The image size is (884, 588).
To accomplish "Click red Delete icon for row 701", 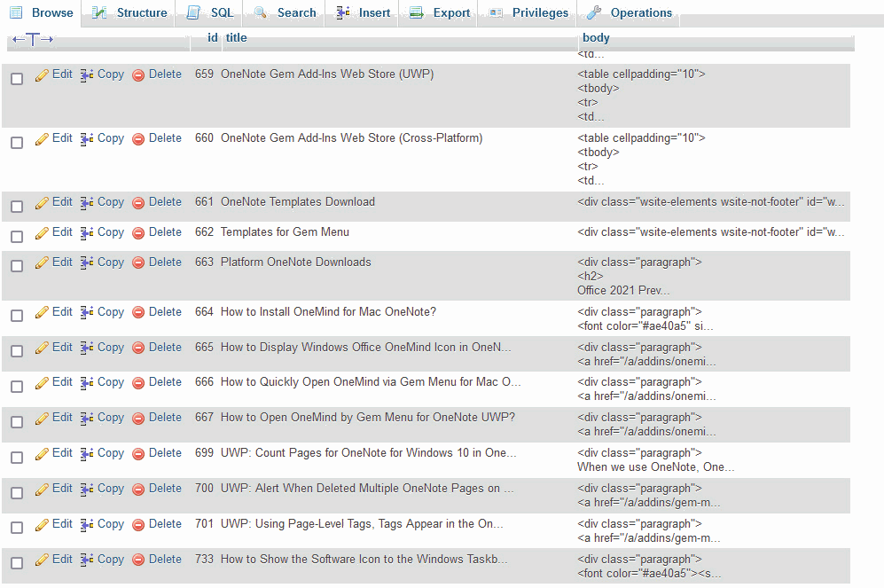I will point(138,525).
